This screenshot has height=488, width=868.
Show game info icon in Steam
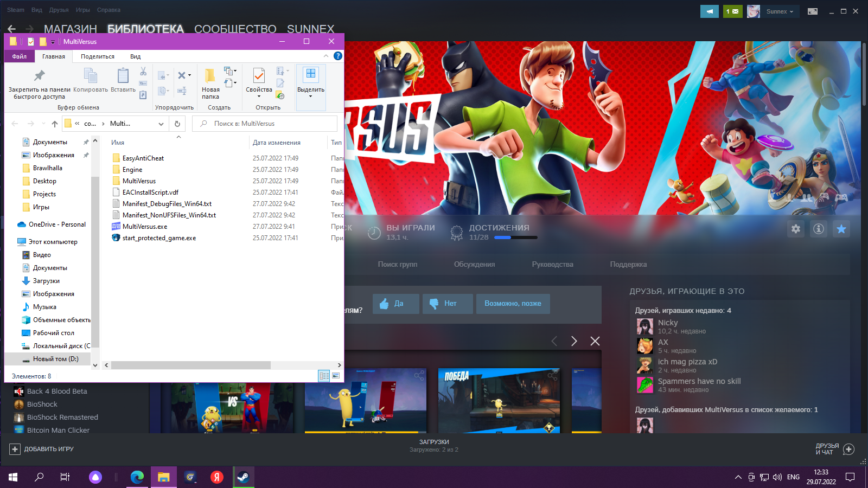(819, 229)
